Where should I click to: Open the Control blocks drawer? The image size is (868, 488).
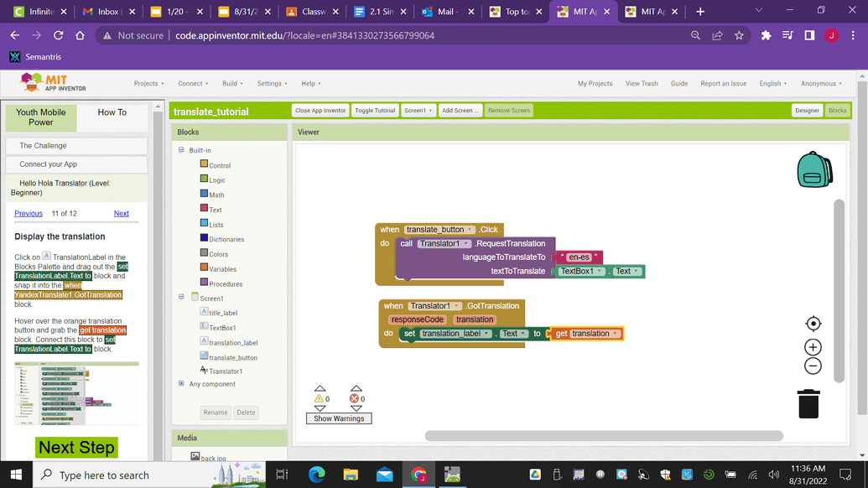219,165
